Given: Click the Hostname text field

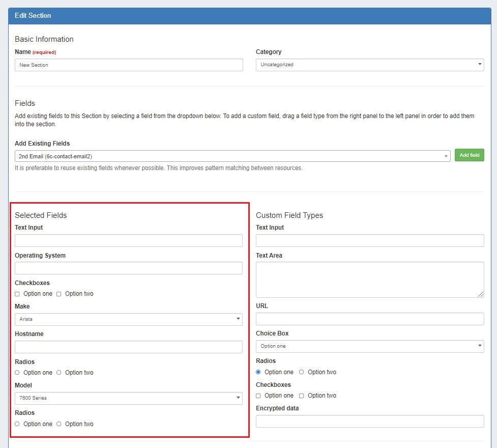Looking at the screenshot, I should (128, 347).
